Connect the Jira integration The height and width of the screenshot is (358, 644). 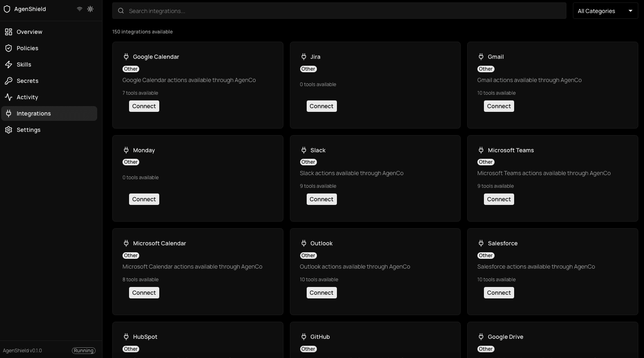(x=322, y=106)
